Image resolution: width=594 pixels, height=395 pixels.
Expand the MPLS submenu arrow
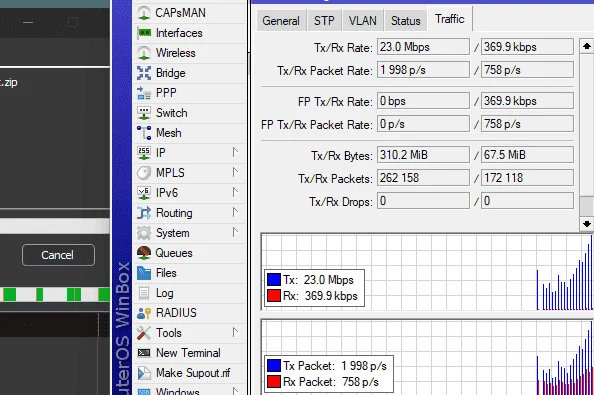point(235,172)
